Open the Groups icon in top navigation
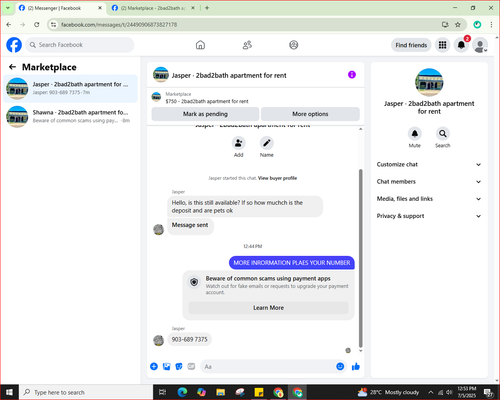This screenshot has height=400, width=500. pyautogui.click(x=294, y=45)
